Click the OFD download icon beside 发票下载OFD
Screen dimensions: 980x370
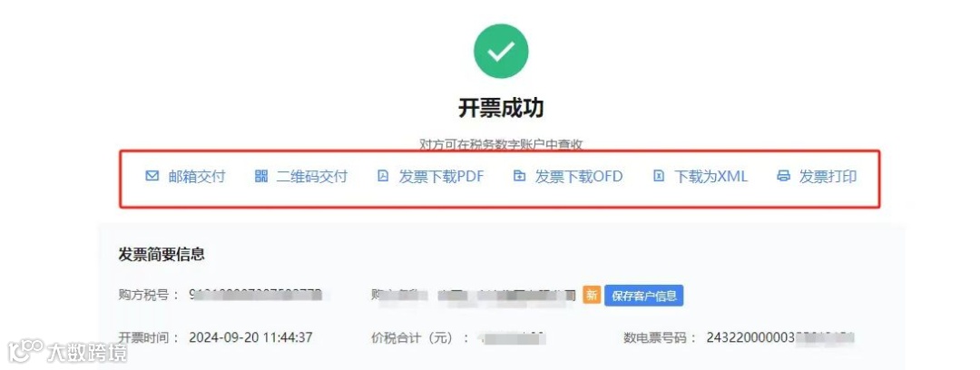click(x=519, y=176)
